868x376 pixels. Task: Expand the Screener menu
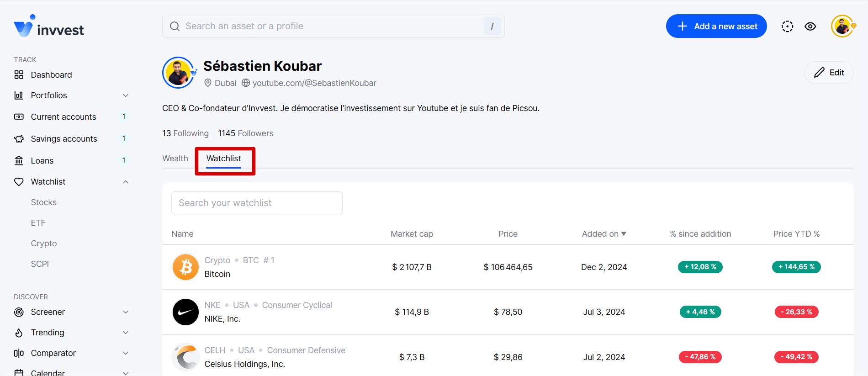pyautogui.click(x=126, y=312)
